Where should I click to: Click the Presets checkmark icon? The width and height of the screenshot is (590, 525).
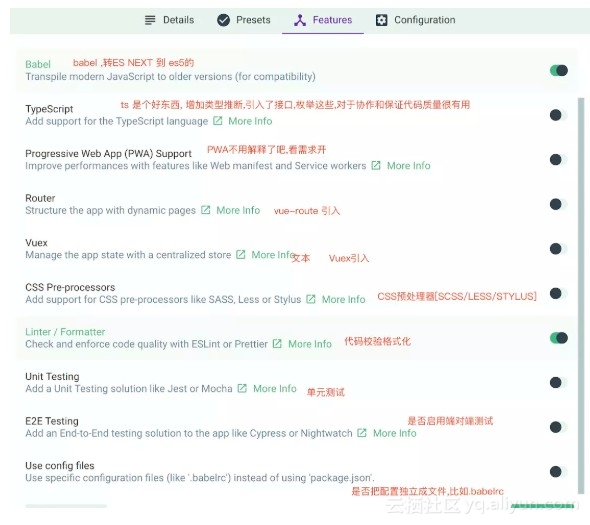(x=223, y=20)
